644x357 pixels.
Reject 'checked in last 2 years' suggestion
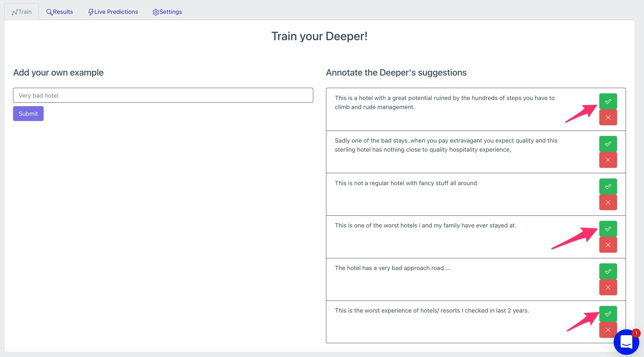[608, 330]
